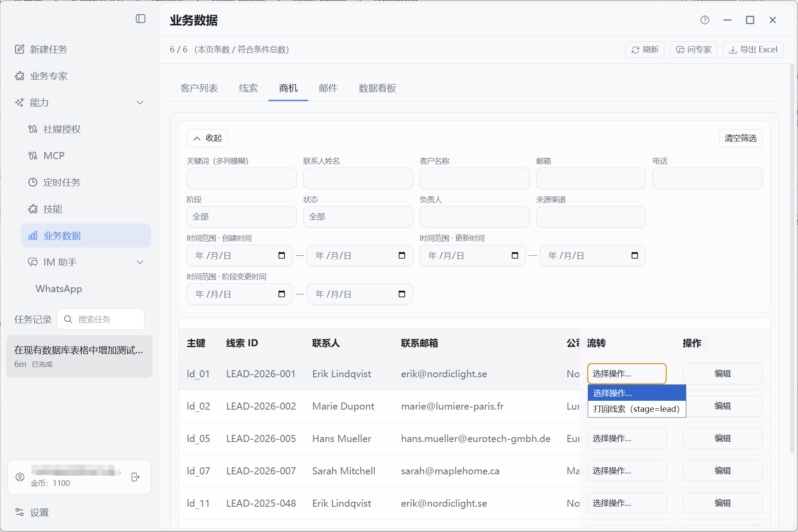Viewport: 798px width, 532px height.
Task: Open the ld_11 row 选择操作 dropdown
Action: (x=627, y=503)
